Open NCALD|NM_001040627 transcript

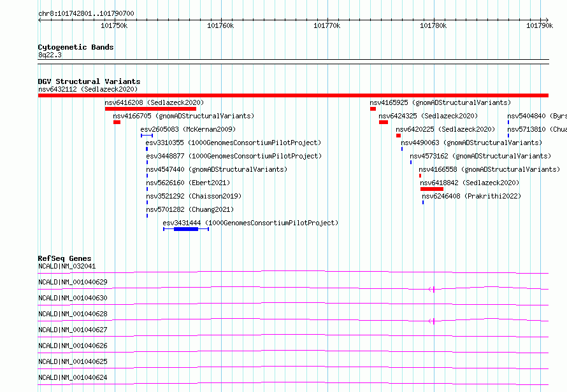tap(73, 330)
